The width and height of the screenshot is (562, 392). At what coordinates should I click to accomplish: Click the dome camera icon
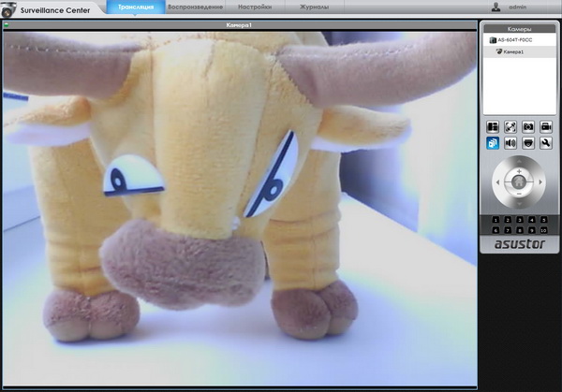528,144
